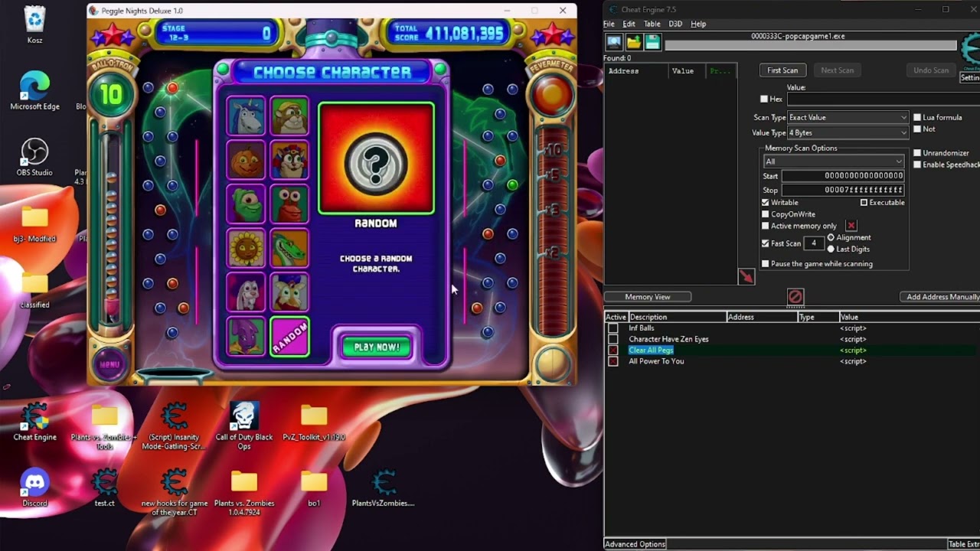Pick the purple squid character
980x551 pixels.
pyautogui.click(x=246, y=337)
